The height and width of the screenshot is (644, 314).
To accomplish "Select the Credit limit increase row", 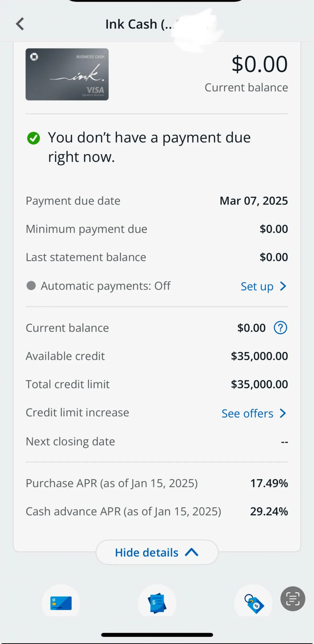I will 77,413.
